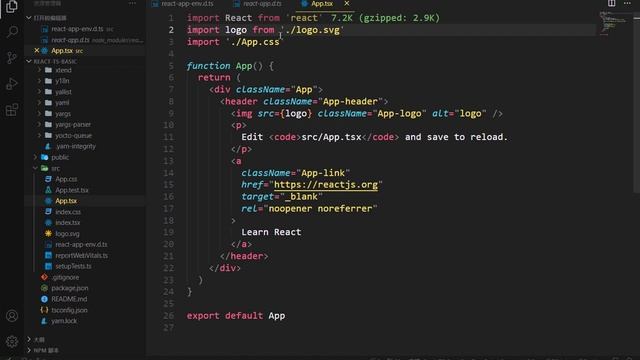Image resolution: width=640 pixels, height=360 pixels.
Task: Open yarn.lock file
Action: click(x=64, y=321)
